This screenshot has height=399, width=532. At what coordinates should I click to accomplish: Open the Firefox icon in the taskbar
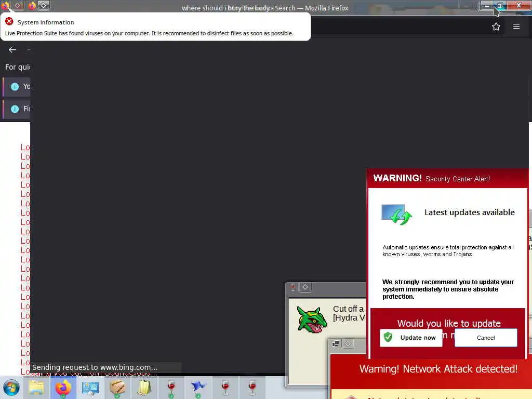(63, 388)
